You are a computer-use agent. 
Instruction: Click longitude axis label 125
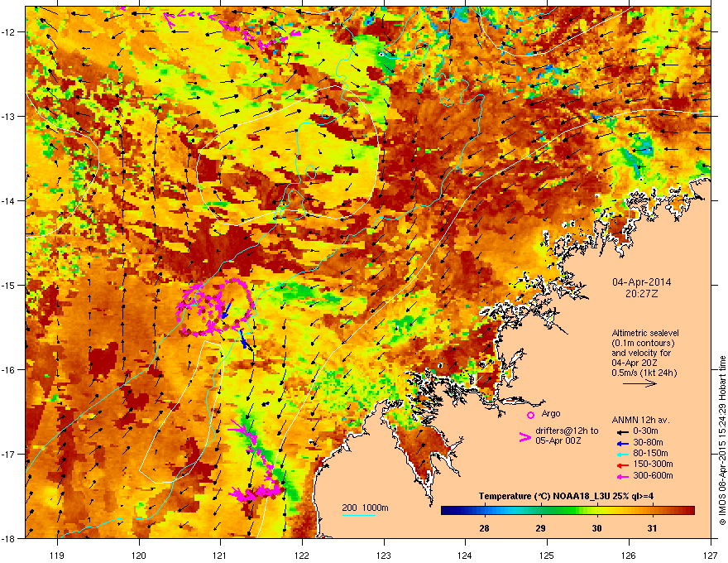(x=547, y=555)
